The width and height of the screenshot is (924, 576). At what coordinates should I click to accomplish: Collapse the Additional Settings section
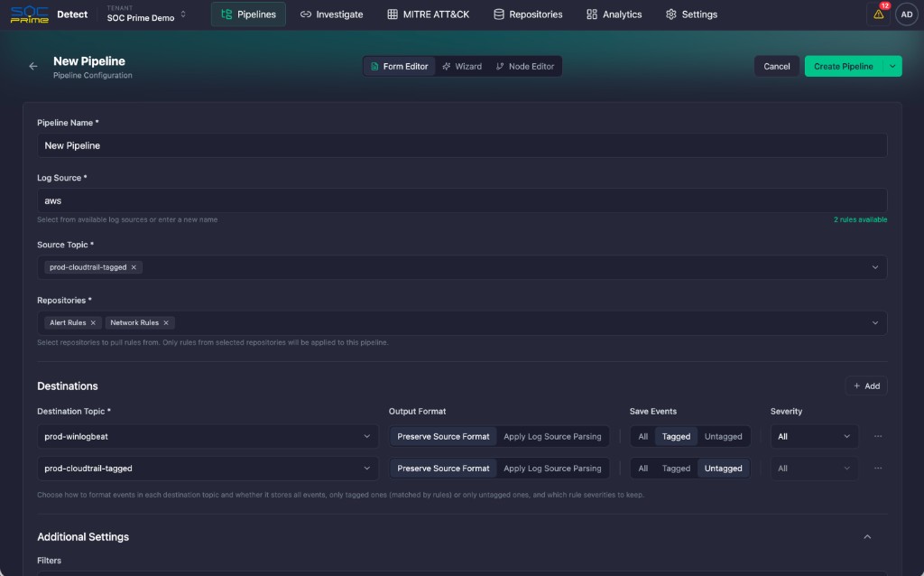click(867, 537)
